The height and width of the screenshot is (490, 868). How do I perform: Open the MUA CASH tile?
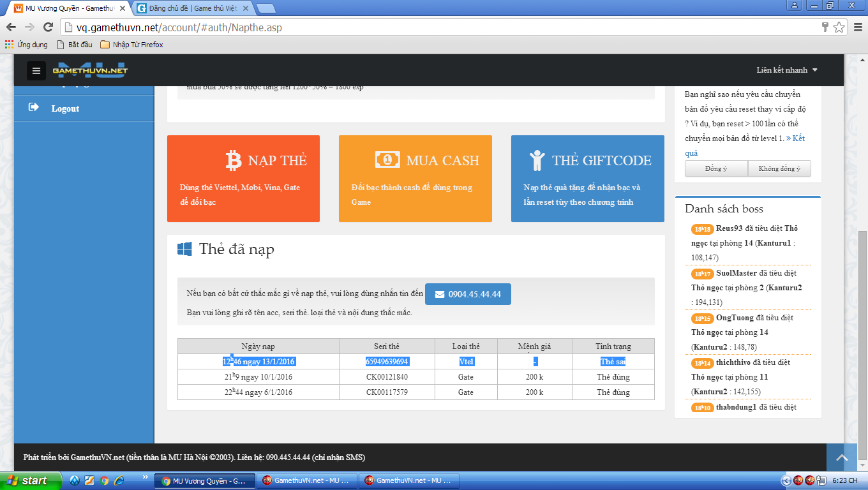[x=415, y=179]
